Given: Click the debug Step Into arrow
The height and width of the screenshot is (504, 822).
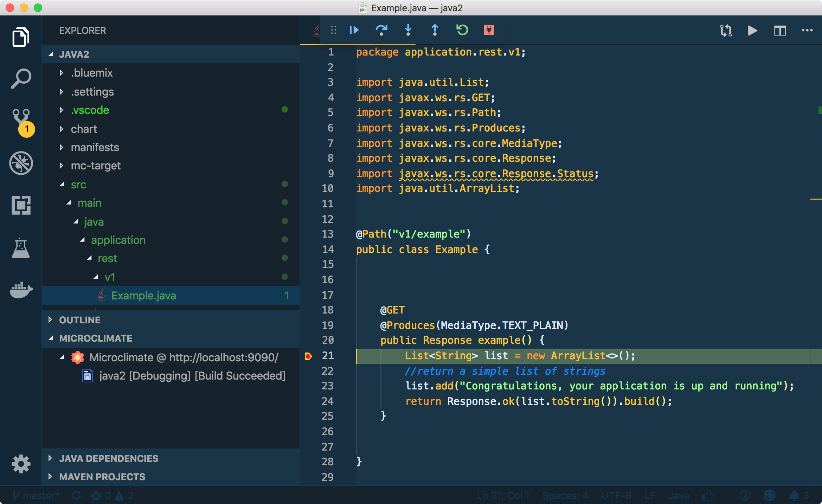Looking at the screenshot, I should click(x=408, y=30).
